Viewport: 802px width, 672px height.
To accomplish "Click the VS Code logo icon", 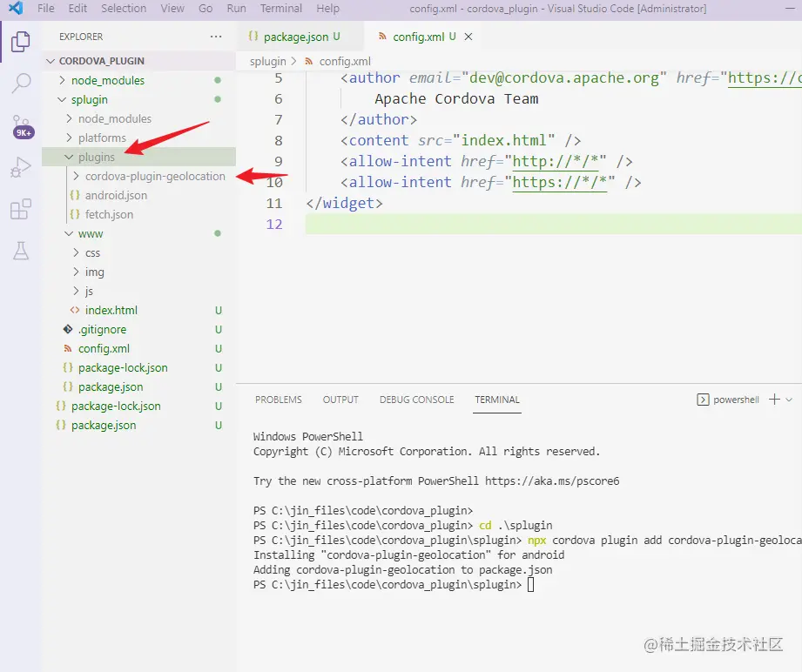I will click(x=16, y=8).
